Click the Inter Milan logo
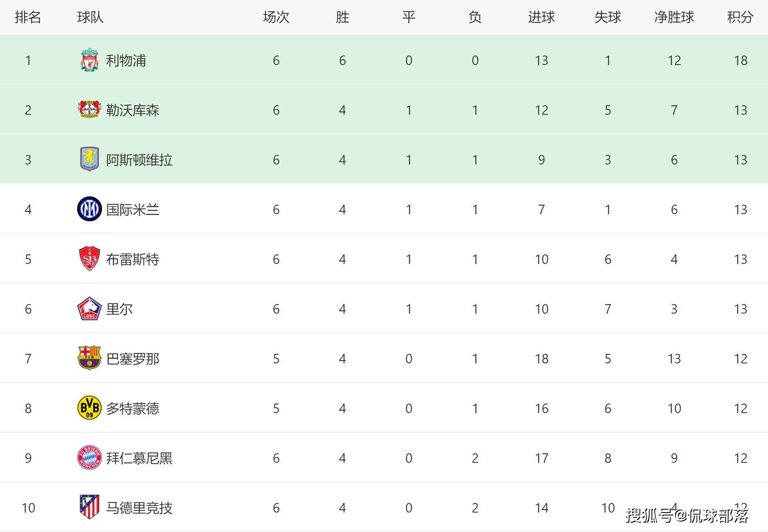Viewport: 768px width, 532px height. (x=89, y=209)
